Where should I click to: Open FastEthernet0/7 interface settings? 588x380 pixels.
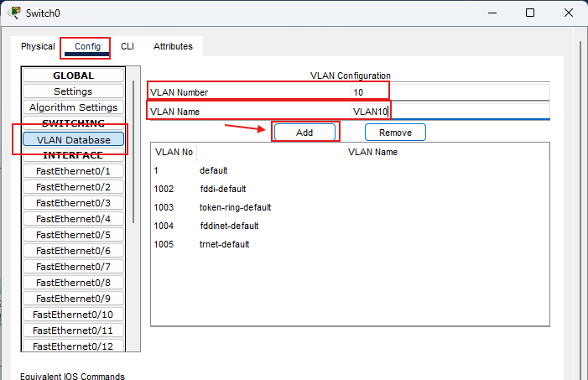click(74, 267)
